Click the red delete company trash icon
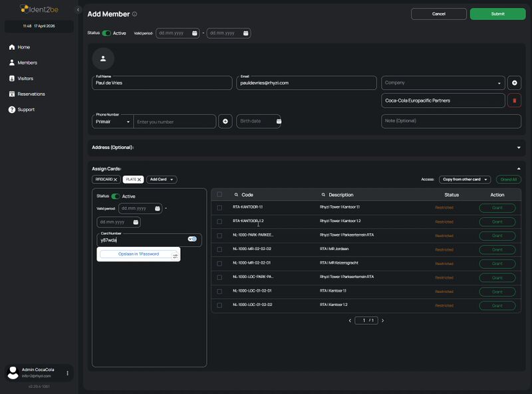 tap(514, 100)
